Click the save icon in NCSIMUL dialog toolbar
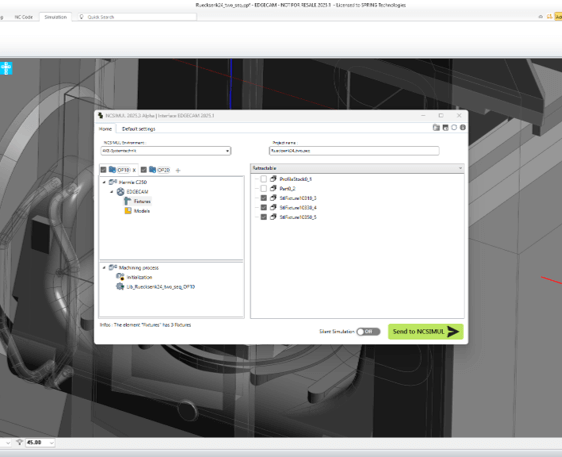The width and height of the screenshot is (562, 457). 446,128
